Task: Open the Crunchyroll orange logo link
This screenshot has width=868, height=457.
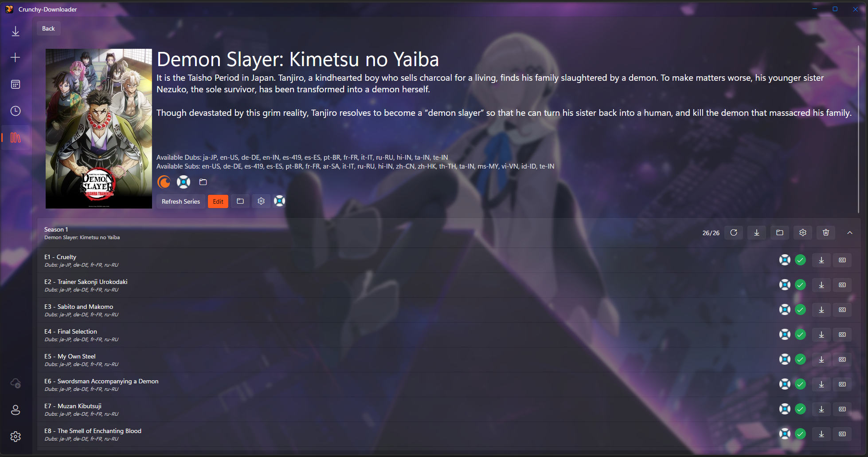Action: pyautogui.click(x=164, y=182)
